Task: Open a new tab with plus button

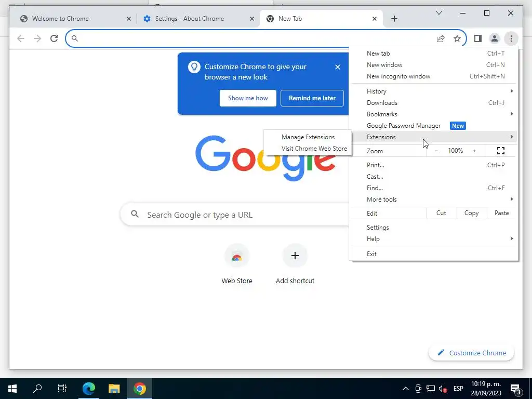Action: pos(394,19)
